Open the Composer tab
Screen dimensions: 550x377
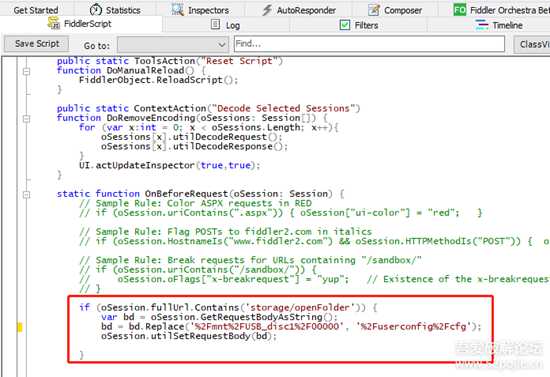[x=394, y=10]
